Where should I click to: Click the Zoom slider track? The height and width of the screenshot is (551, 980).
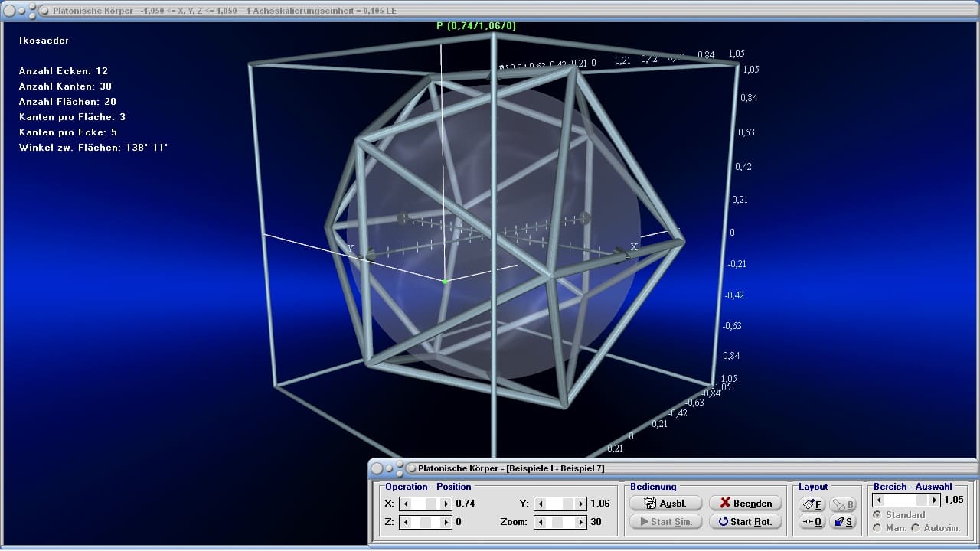(561, 522)
